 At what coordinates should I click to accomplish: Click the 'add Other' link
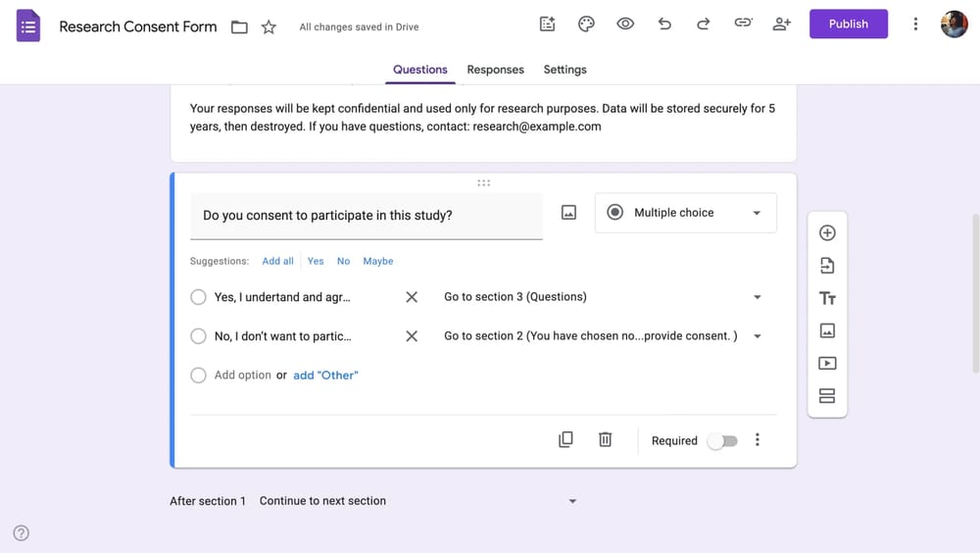325,376
